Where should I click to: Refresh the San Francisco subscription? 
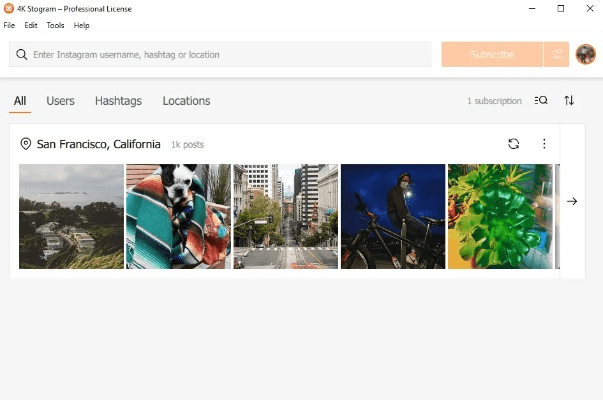point(513,144)
